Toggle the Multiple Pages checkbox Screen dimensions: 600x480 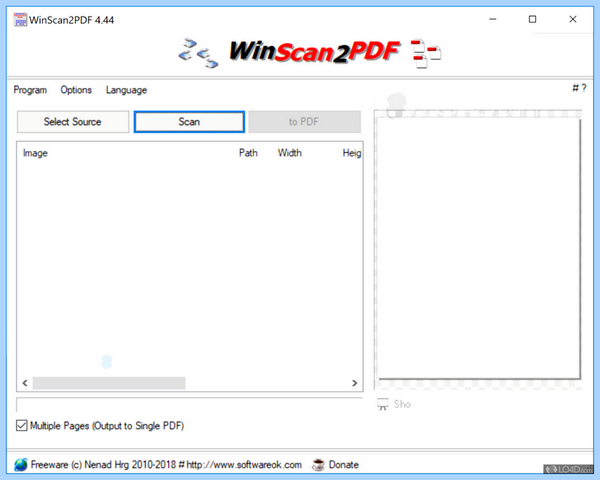(22, 425)
